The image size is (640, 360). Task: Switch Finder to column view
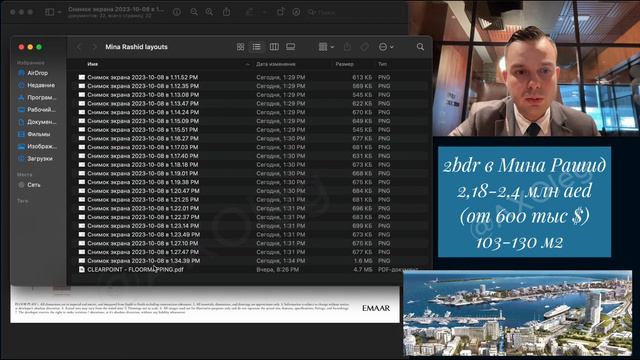point(274,47)
